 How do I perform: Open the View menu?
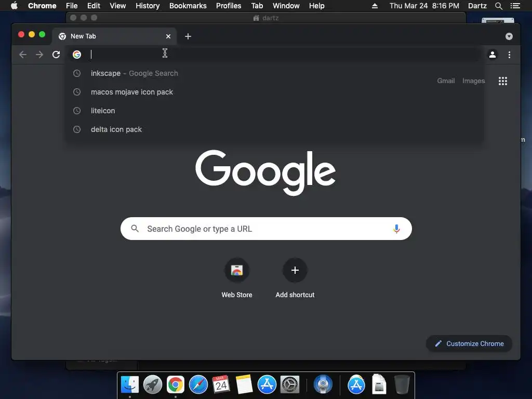tap(118, 6)
